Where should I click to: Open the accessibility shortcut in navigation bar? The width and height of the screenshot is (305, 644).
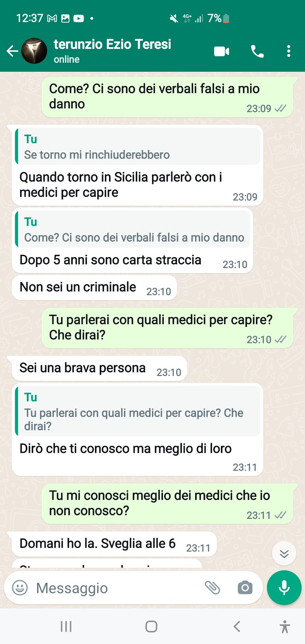pos(285,627)
